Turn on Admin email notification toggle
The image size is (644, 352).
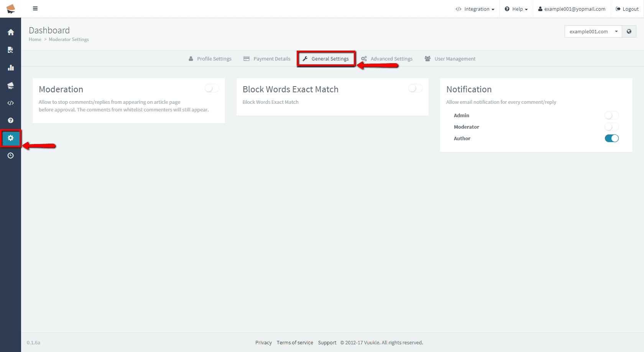tap(611, 115)
